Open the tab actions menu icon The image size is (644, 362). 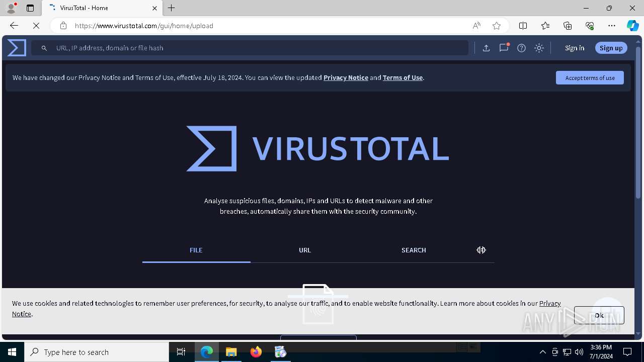(30, 8)
